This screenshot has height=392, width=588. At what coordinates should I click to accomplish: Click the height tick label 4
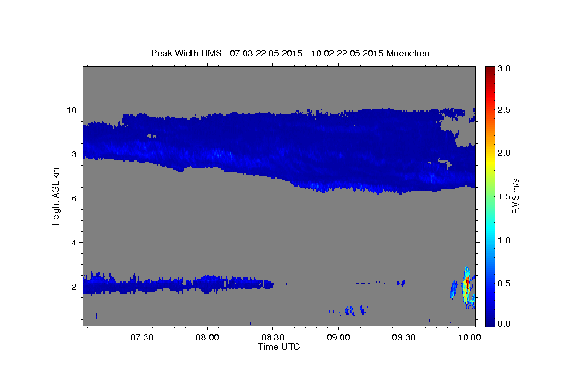click(x=75, y=243)
